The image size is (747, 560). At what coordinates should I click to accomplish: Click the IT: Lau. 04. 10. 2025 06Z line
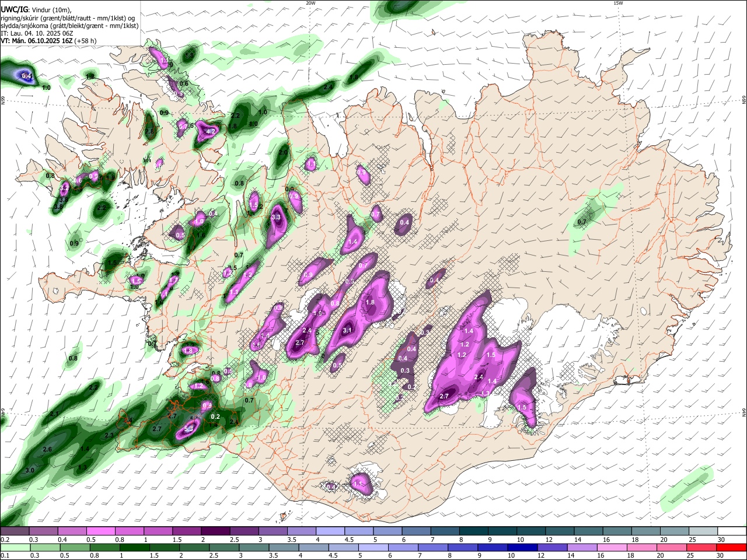37,33
